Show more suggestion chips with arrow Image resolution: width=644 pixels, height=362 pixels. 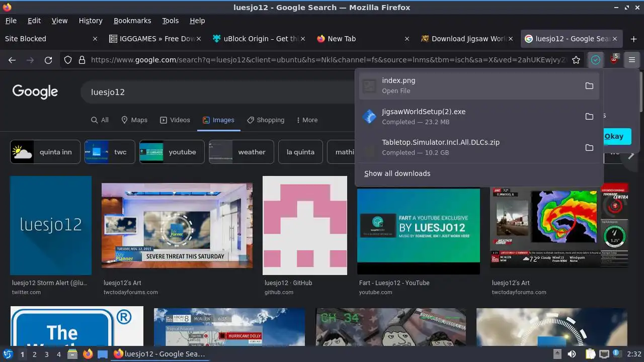click(x=630, y=155)
